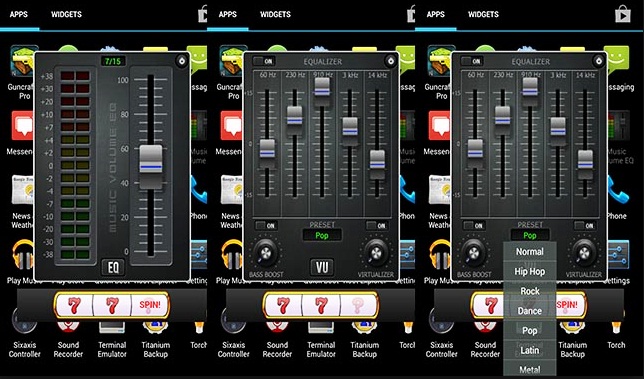Click the Virtualizer knob beside the VU button
This screenshot has width=644, height=379.
point(376,252)
